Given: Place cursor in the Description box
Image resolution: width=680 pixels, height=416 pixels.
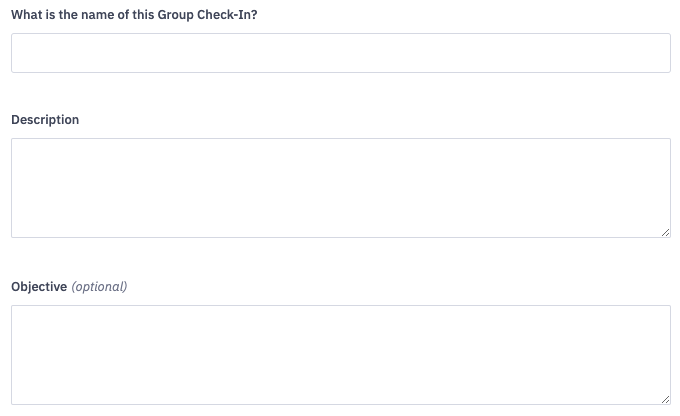Looking at the screenshot, I should click(340, 188).
